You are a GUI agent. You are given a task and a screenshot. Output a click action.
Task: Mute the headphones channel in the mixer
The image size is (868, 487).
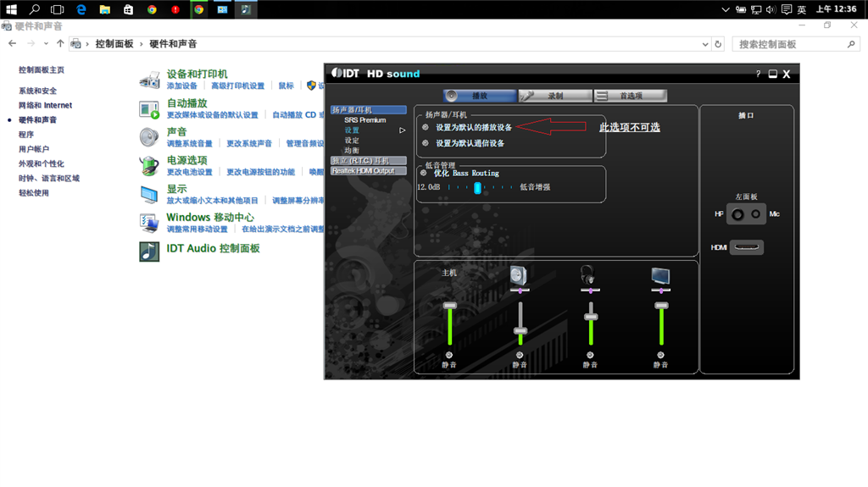(x=590, y=355)
